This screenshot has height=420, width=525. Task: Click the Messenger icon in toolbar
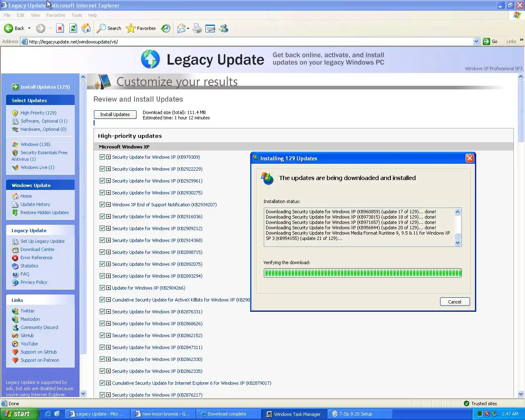coord(224,28)
